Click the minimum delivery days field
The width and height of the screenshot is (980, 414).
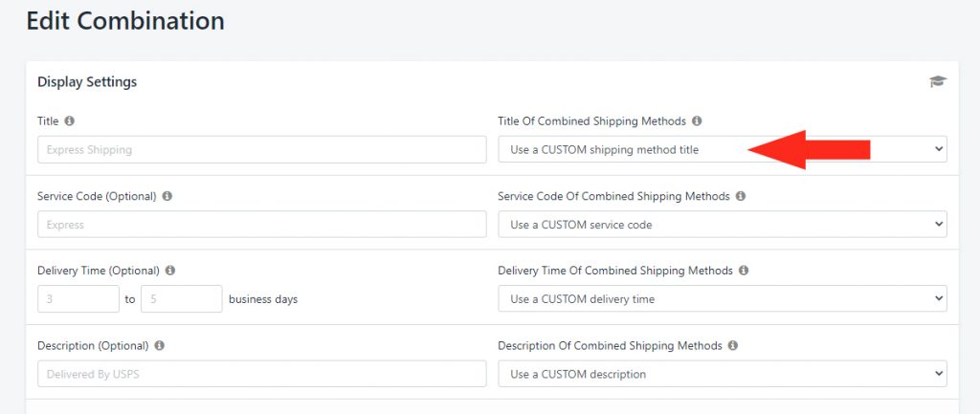[x=78, y=298]
